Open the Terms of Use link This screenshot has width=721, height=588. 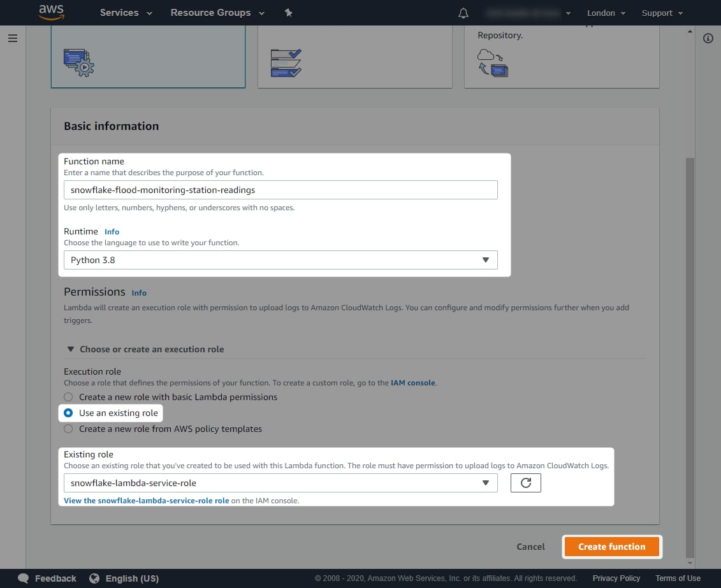point(678,578)
